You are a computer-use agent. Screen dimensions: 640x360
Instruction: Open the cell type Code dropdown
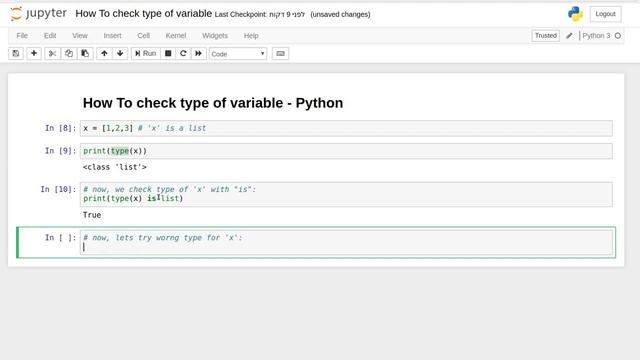[x=238, y=54]
